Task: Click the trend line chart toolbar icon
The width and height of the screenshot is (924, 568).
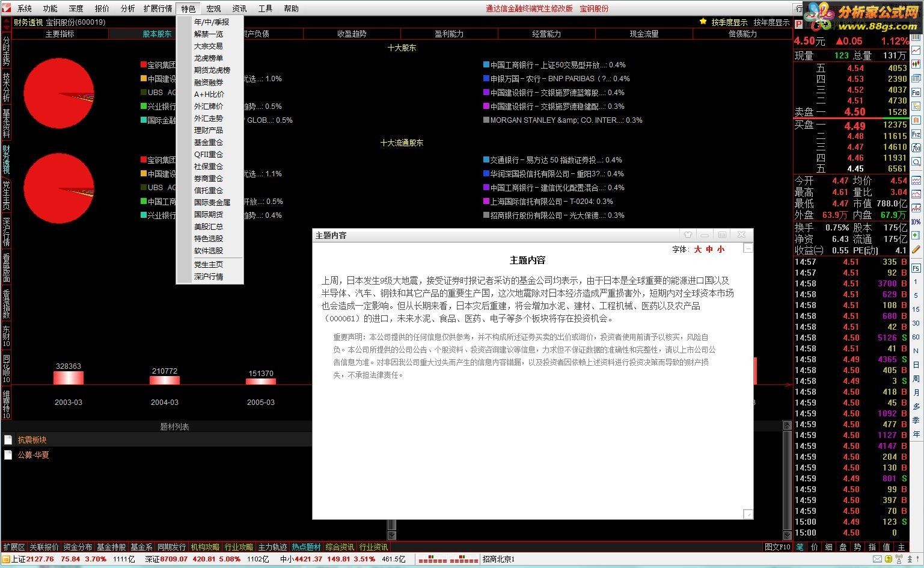Action: 916,50
